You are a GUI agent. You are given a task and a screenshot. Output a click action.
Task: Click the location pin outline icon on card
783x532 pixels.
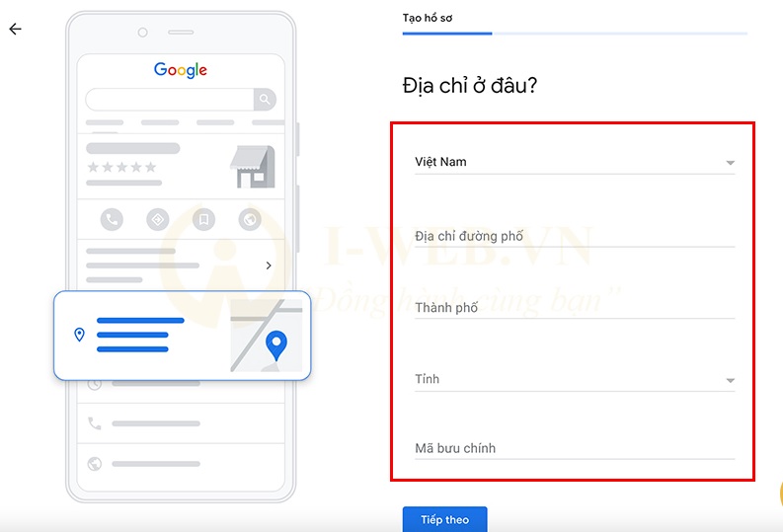pos(79,335)
